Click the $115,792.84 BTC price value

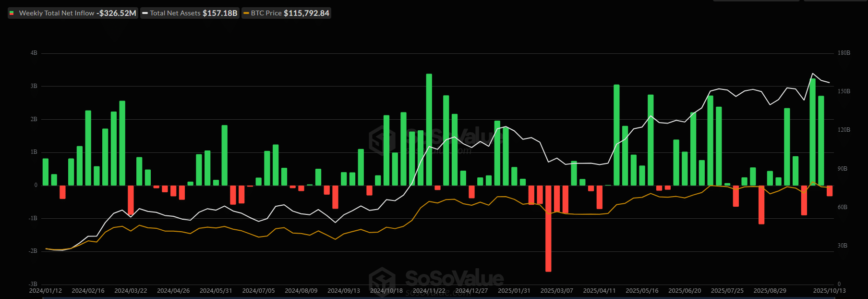pos(306,13)
